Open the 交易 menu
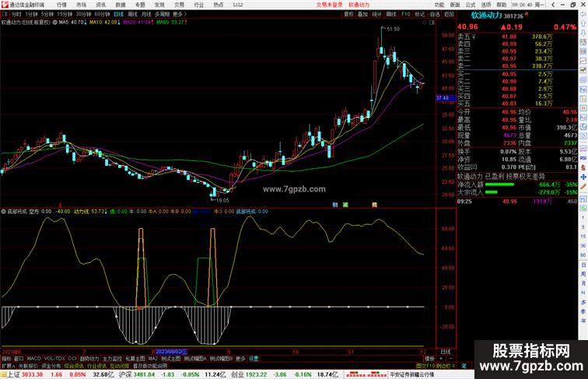Image resolution: width=588 pixels, height=379 pixels. click(179, 5)
